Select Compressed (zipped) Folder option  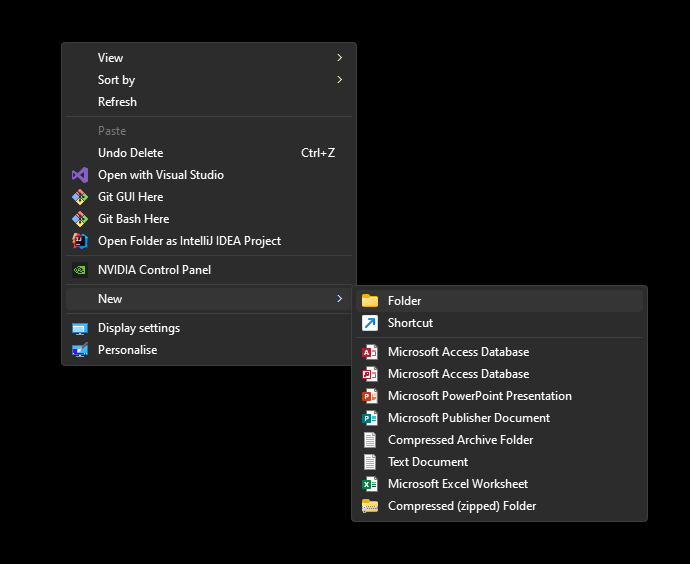coord(462,506)
